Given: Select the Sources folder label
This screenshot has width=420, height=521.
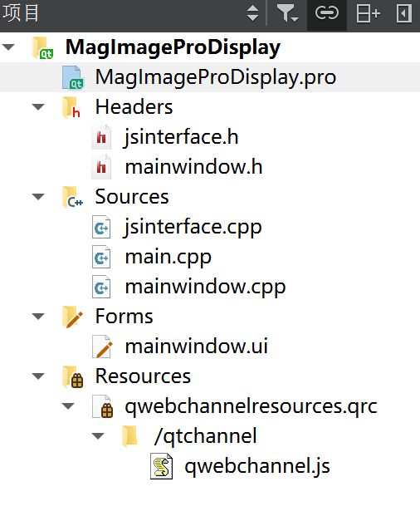Looking at the screenshot, I should (x=132, y=197).
